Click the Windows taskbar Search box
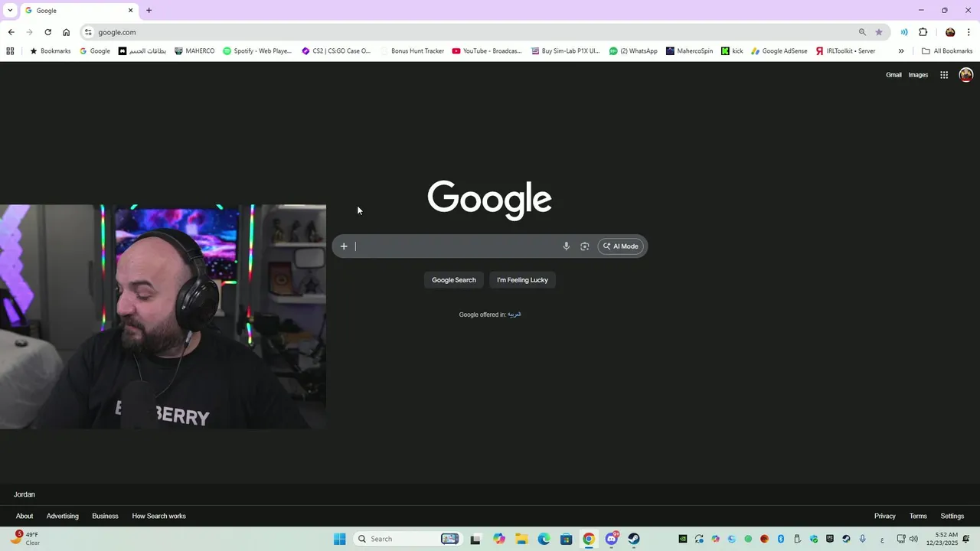This screenshot has width=980, height=551. tap(408, 539)
